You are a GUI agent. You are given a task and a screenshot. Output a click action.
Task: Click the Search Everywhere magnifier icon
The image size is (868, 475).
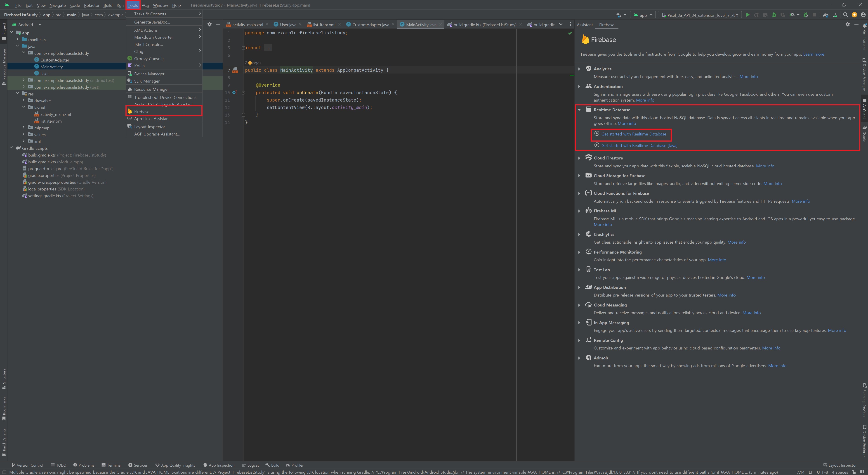(845, 15)
